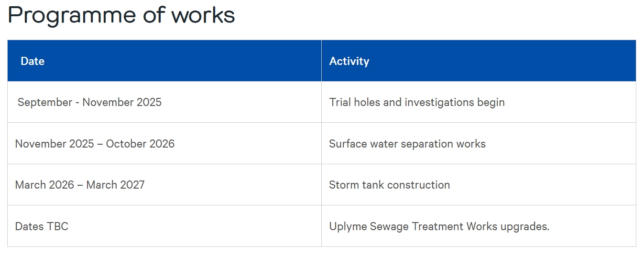
Task: Select the Date column header
Action: coord(164,61)
